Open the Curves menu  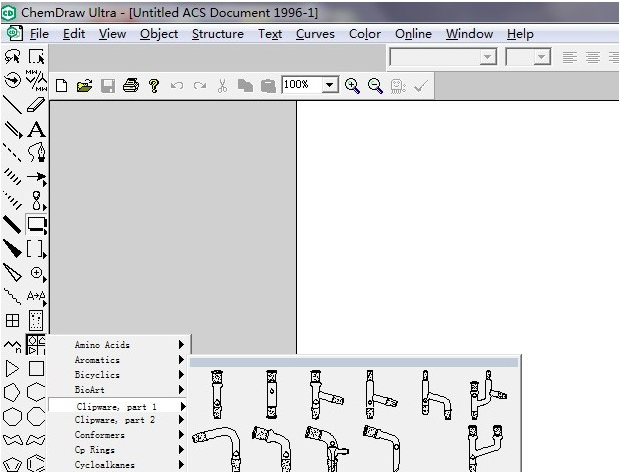pos(315,34)
